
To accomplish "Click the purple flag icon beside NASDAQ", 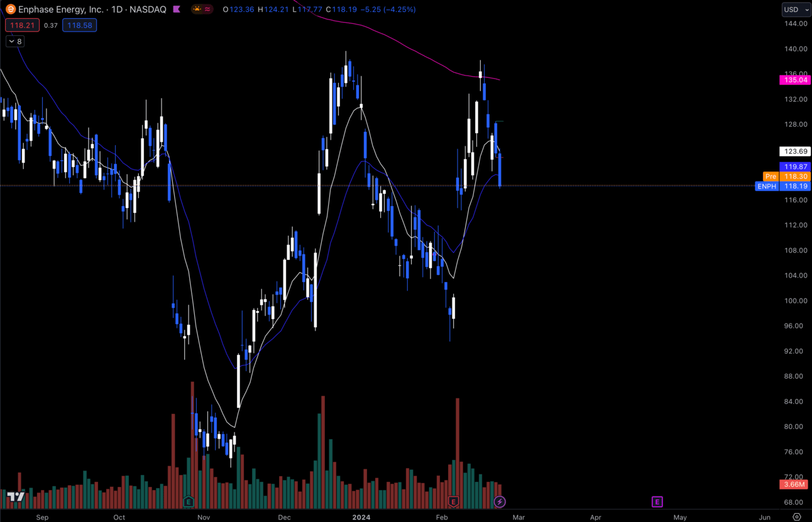I will pyautogui.click(x=177, y=9).
